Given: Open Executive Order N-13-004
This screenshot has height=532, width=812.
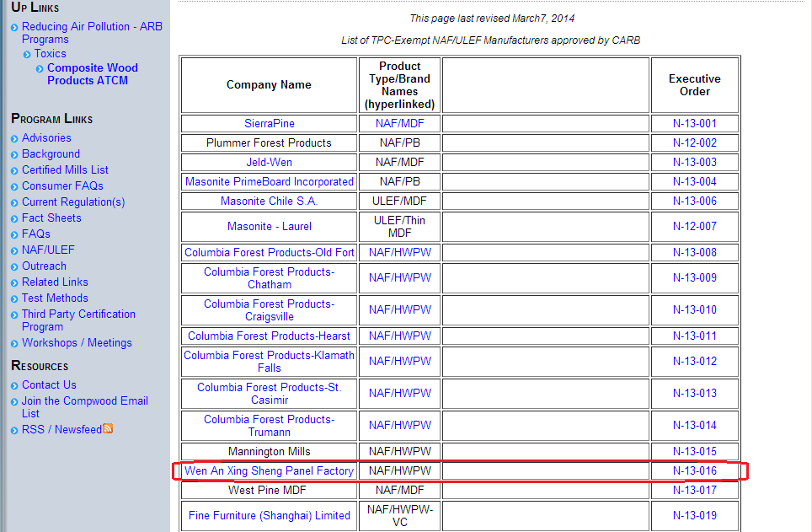Looking at the screenshot, I should pyautogui.click(x=694, y=181).
